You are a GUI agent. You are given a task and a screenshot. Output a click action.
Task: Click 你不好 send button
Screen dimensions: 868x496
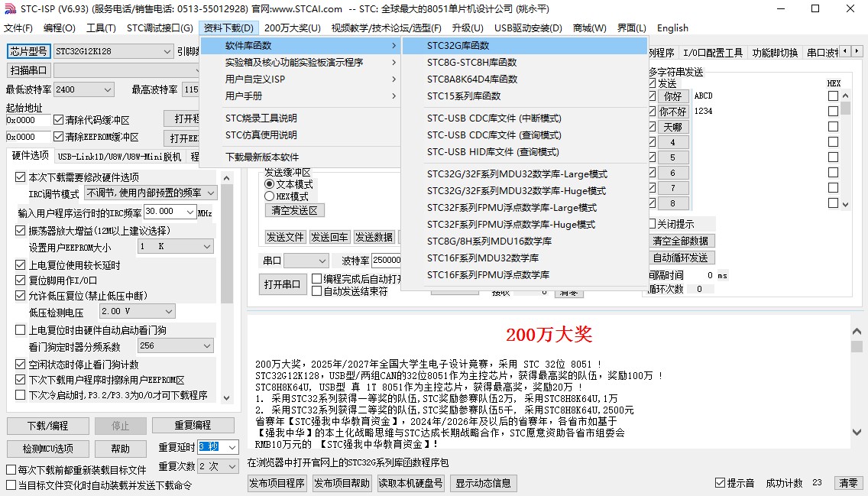(x=673, y=112)
